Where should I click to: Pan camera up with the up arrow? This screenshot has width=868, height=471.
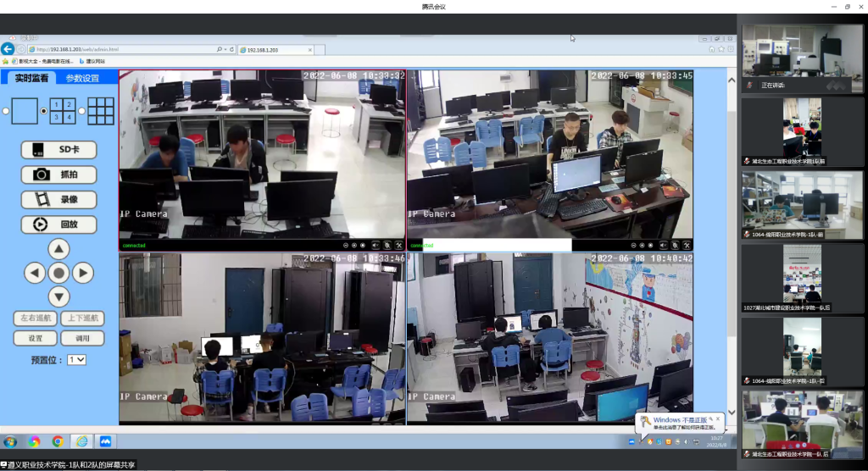click(58, 249)
